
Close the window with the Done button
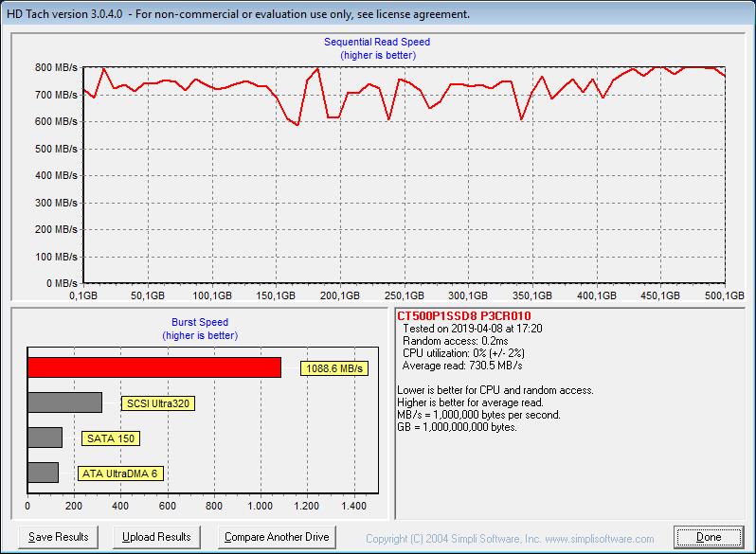709,537
